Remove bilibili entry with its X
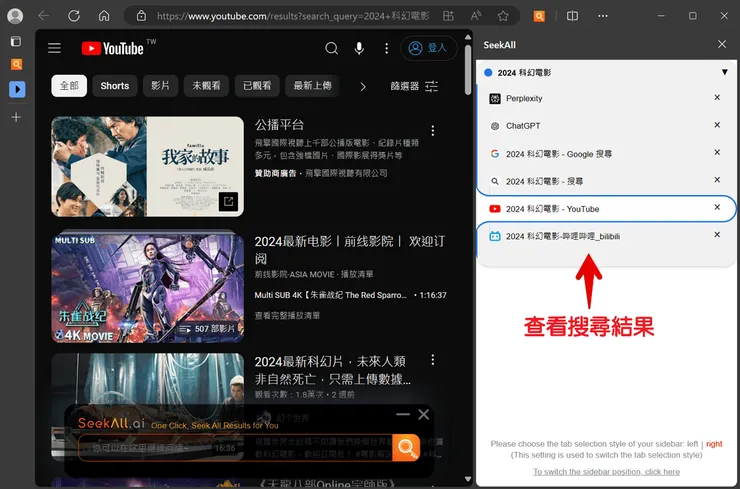 pos(717,234)
